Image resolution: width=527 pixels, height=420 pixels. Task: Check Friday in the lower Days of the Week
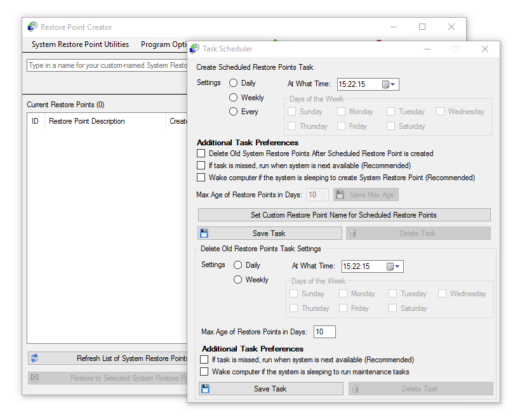point(343,308)
